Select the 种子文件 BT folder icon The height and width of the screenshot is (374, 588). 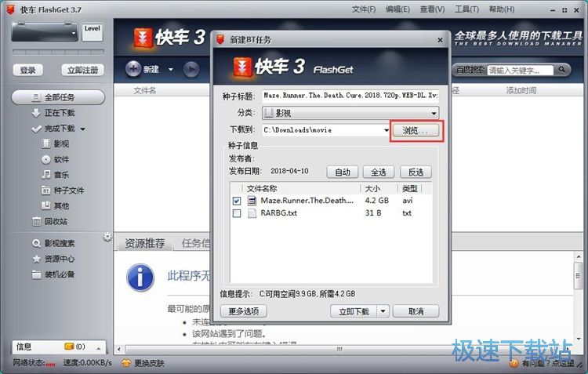click(45, 191)
